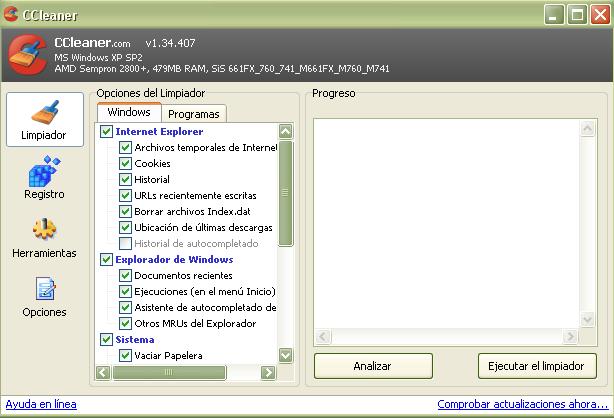Image resolution: width=614 pixels, height=418 pixels.
Task: Click the CCleaner logo in the header
Action: click(x=27, y=54)
